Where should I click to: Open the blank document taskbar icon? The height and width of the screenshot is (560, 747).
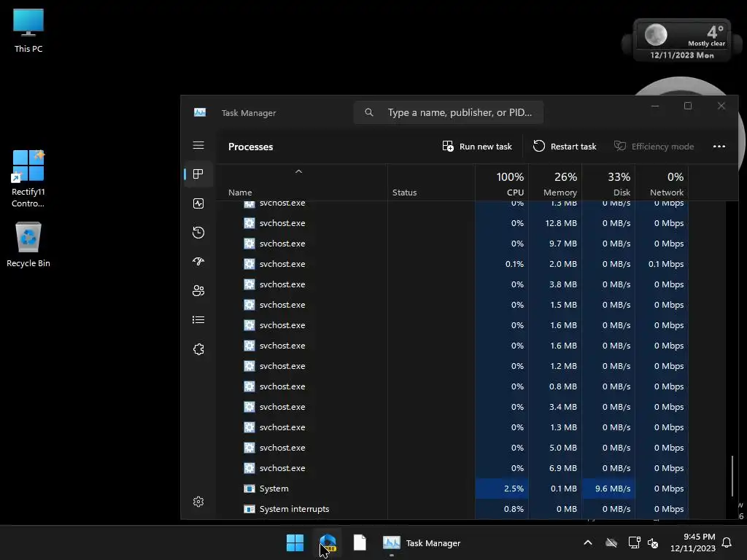coord(360,542)
